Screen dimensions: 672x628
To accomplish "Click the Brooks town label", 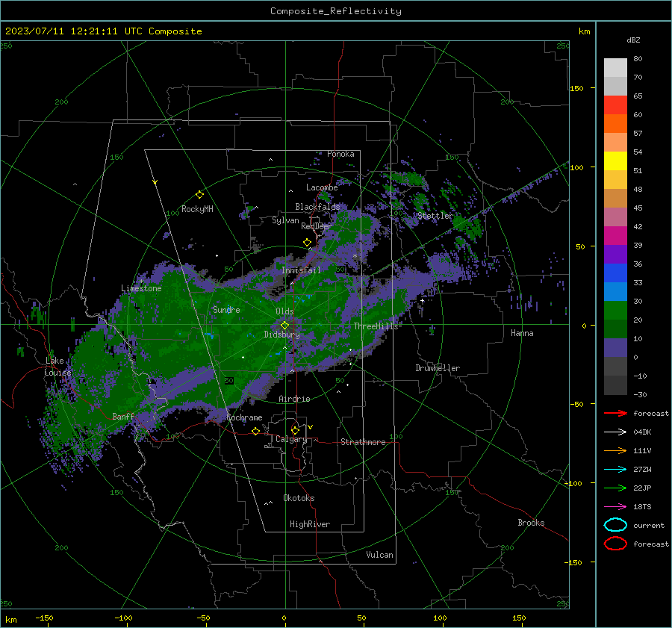I will pos(531,523).
